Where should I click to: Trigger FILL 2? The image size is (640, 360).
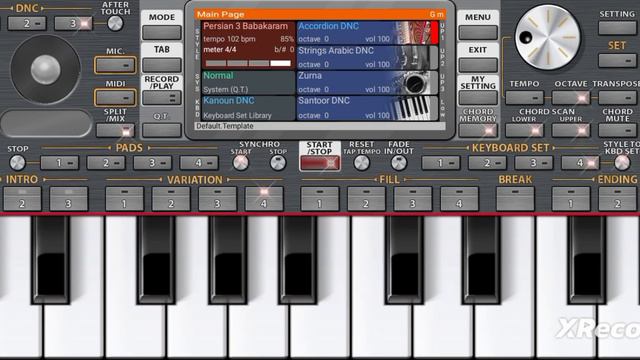pyautogui.click(x=366, y=199)
